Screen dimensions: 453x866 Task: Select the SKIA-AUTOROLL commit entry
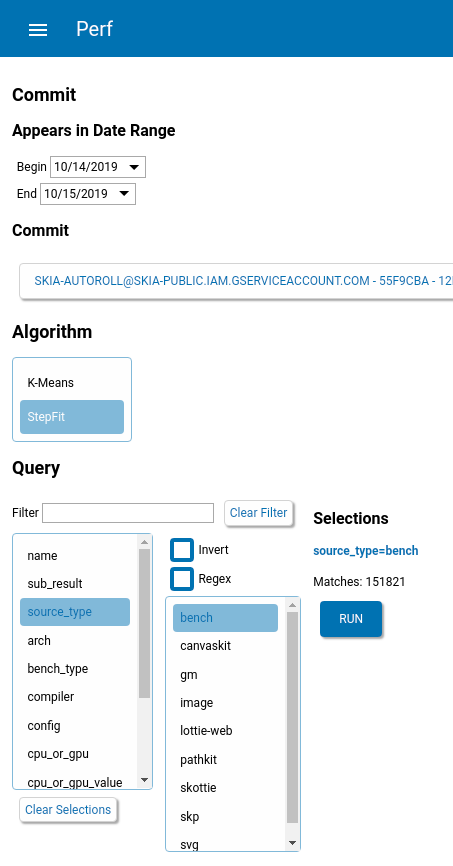point(236,281)
